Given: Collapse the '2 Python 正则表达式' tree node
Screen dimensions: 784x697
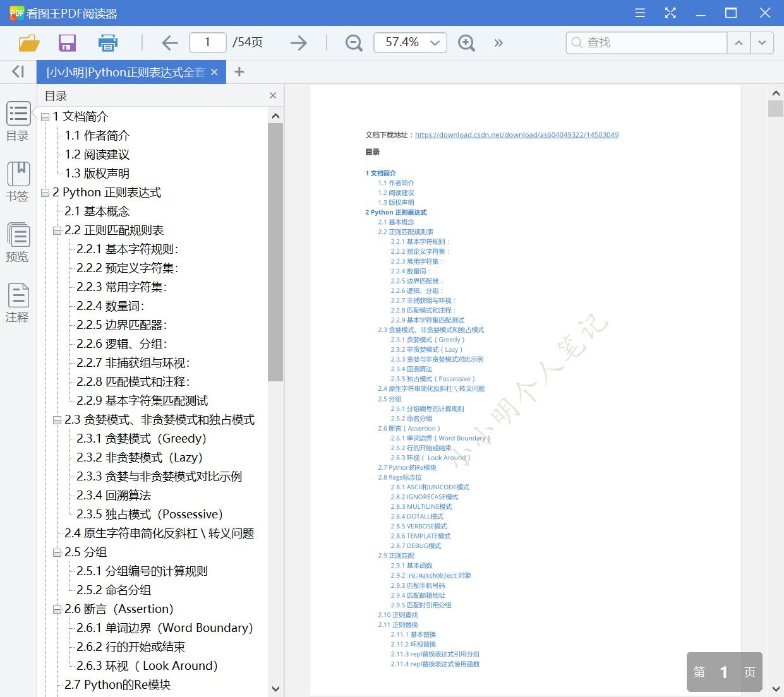Looking at the screenshot, I should (44, 192).
